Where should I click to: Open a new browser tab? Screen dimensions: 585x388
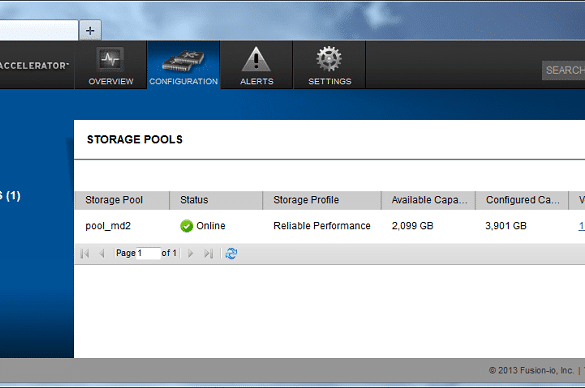(90, 30)
